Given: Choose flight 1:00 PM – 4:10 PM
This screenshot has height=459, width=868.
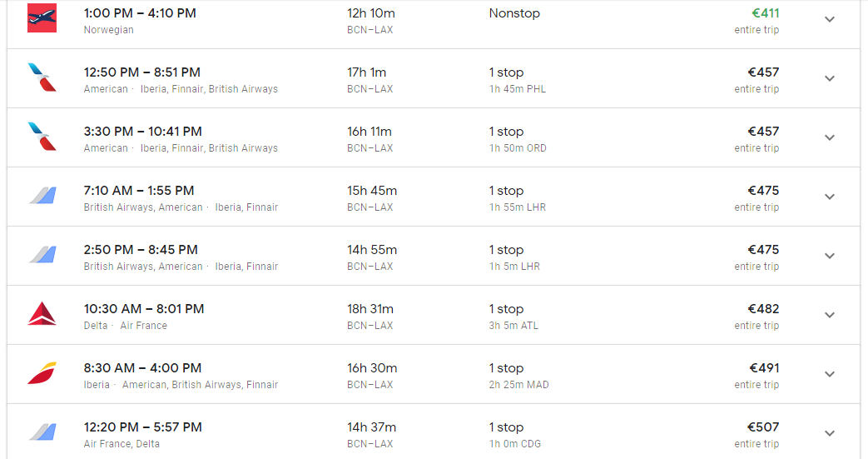Looking at the screenshot, I should tap(140, 13).
